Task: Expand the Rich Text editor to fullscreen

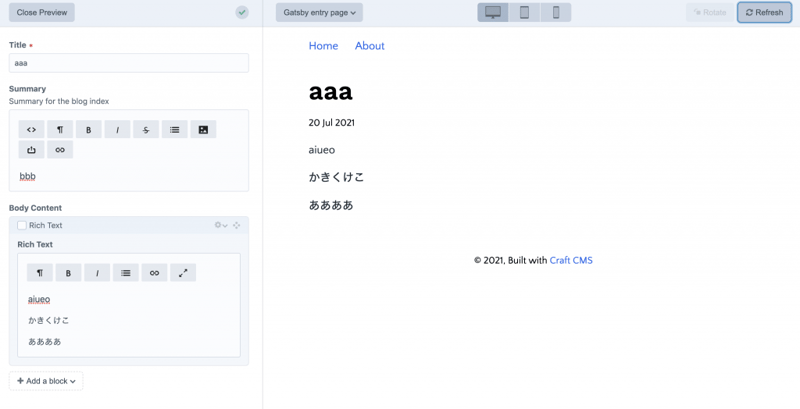Action: (183, 272)
